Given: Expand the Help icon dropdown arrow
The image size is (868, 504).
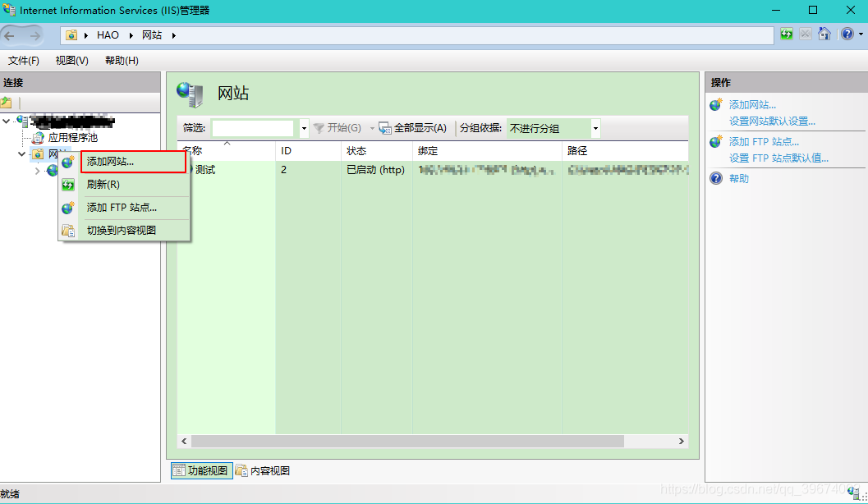Looking at the screenshot, I should [861, 34].
